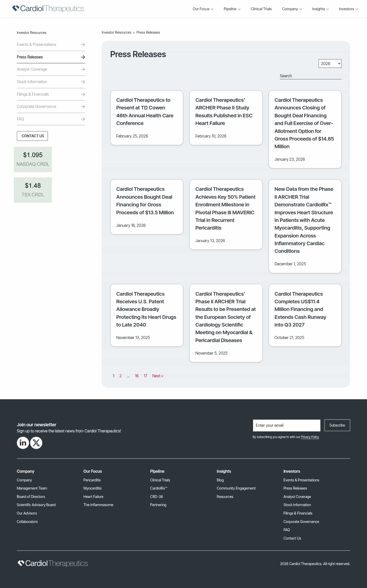Open footer Heart Failure link

click(x=93, y=497)
